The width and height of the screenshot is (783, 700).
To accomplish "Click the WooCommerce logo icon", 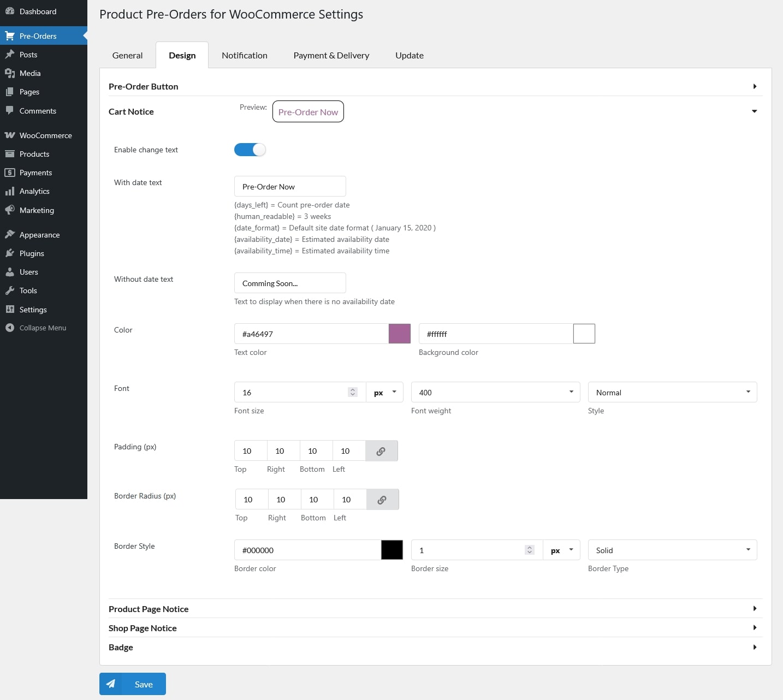I will click(x=10, y=135).
